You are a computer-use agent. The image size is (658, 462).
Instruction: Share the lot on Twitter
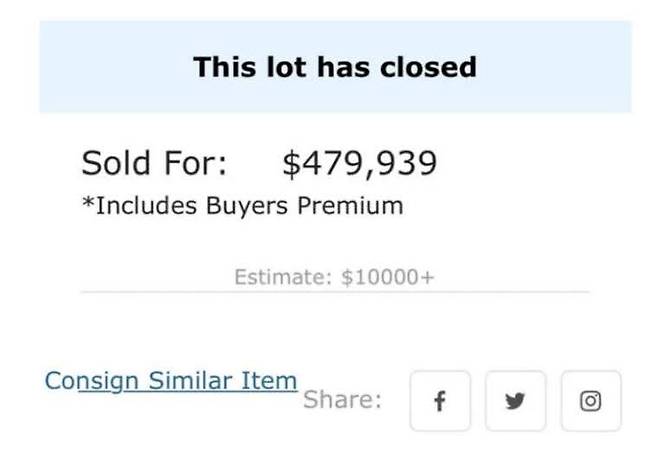pyautogui.click(x=516, y=401)
